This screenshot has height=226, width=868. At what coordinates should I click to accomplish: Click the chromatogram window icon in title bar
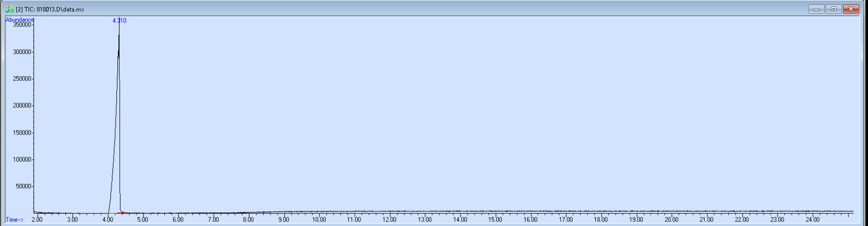pos(10,9)
